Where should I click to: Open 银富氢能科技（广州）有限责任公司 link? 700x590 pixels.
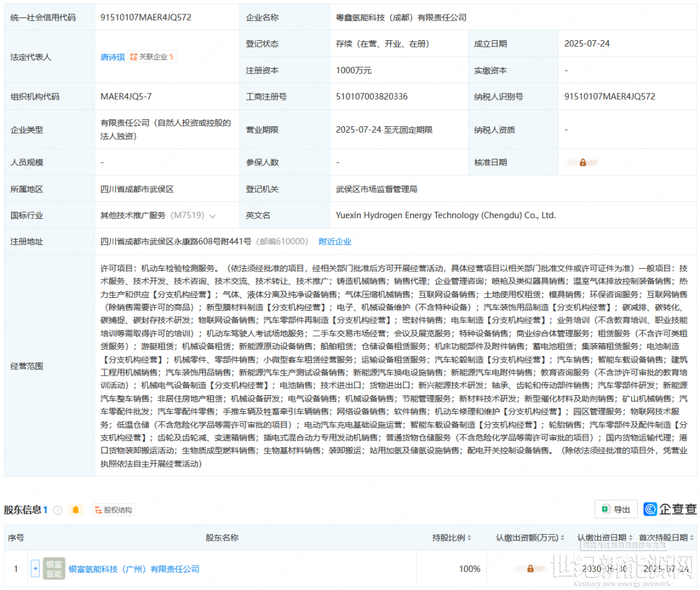134,569
